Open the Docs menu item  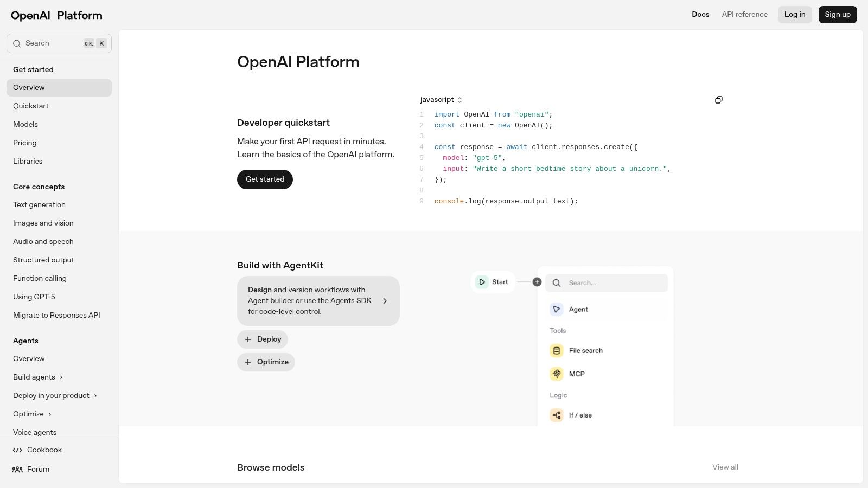point(700,14)
